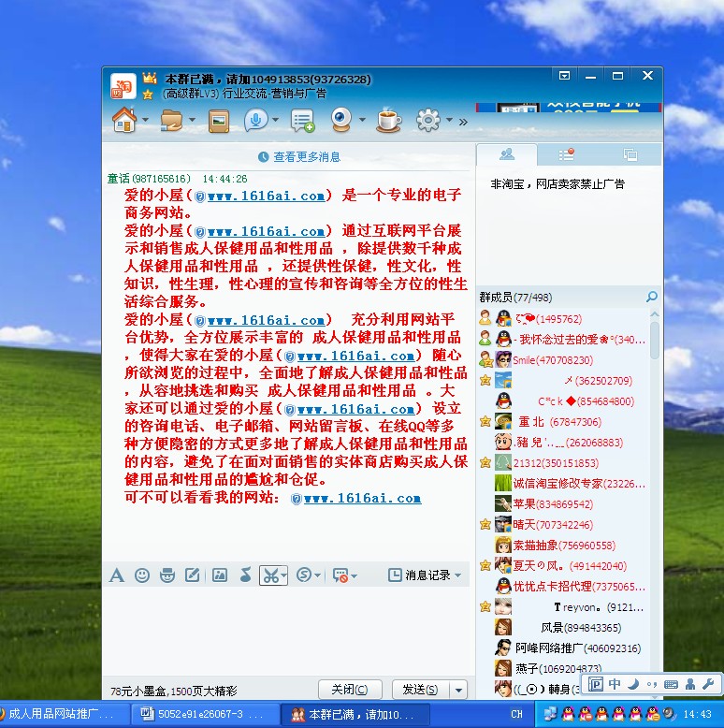Viewport: 724px width, 728px height.
Task: Switch to group activity list tab
Action: click(566, 154)
